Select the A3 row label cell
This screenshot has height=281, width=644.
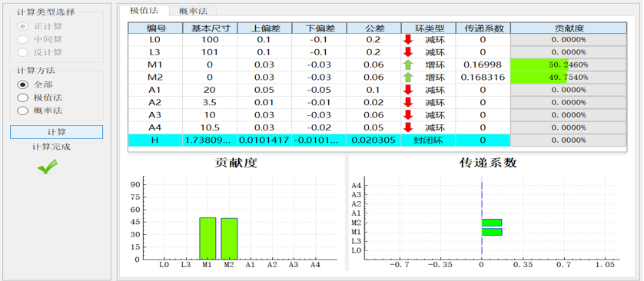click(156, 115)
